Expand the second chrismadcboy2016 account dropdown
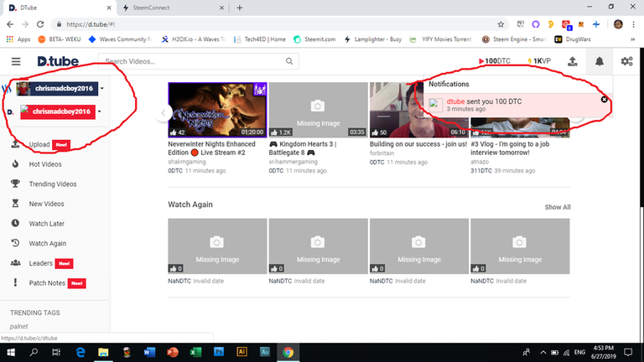This screenshot has height=362, width=644. tap(100, 111)
